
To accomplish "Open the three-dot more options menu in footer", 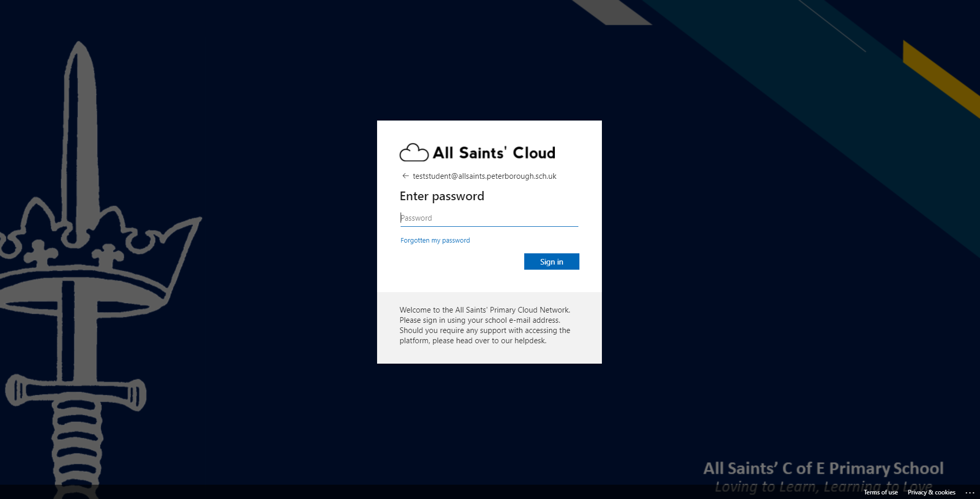I will pos(970,492).
